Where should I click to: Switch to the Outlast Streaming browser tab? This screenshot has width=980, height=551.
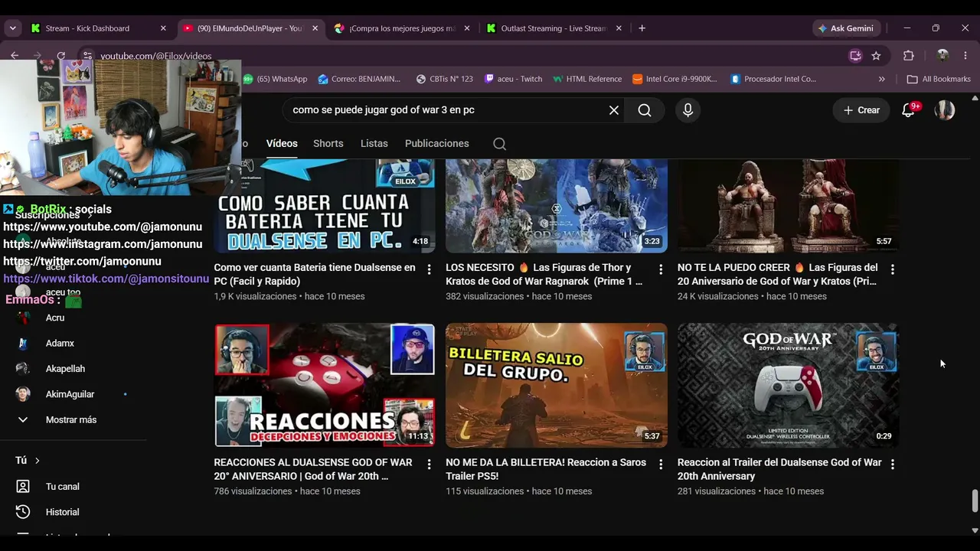(x=554, y=28)
